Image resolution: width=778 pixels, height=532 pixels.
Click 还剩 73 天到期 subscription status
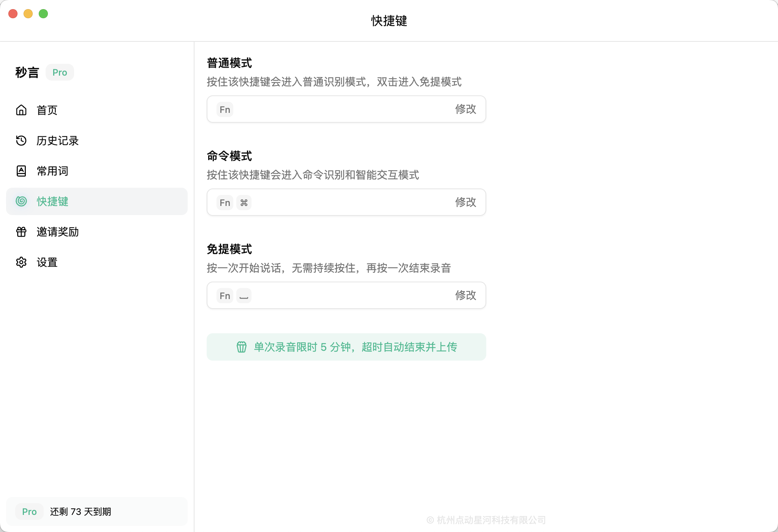[x=81, y=511]
